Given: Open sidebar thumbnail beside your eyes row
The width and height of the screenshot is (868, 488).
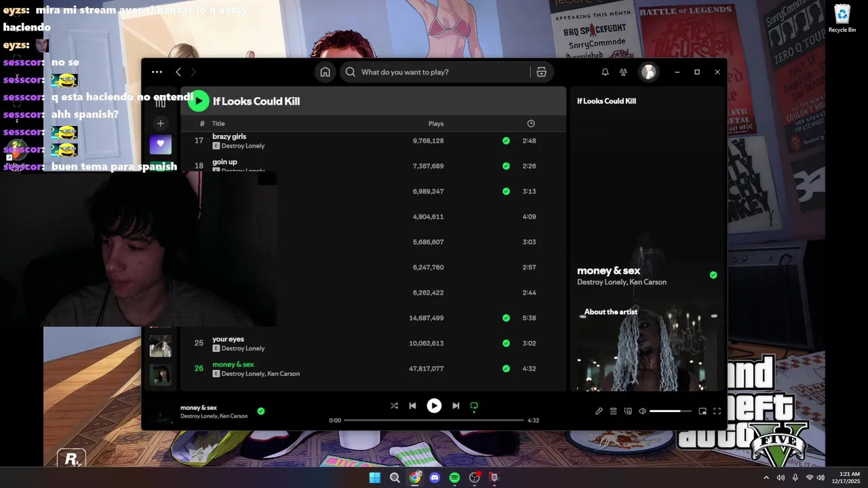Looking at the screenshot, I should [x=161, y=346].
